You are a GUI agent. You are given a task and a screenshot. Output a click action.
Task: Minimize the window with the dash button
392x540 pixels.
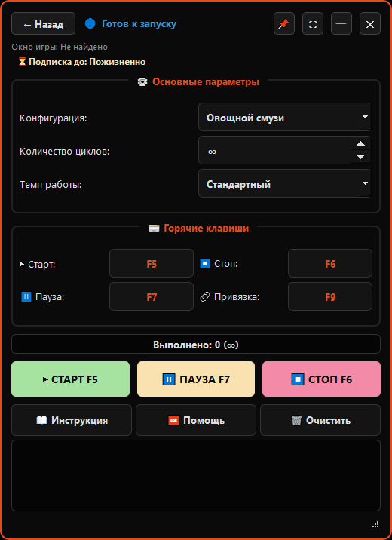click(341, 24)
